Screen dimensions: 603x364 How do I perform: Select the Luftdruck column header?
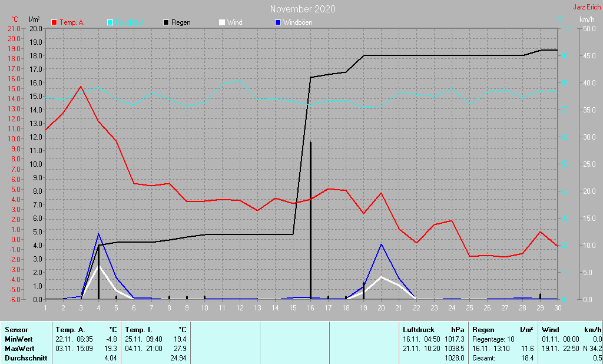[418, 330]
